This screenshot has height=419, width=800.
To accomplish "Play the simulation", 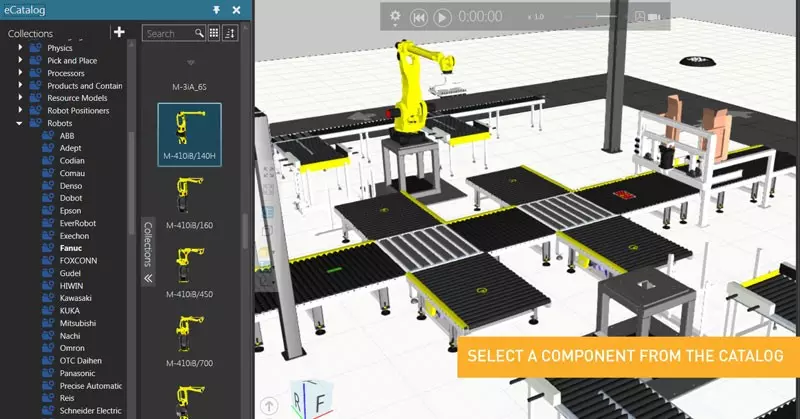I will pos(443,17).
